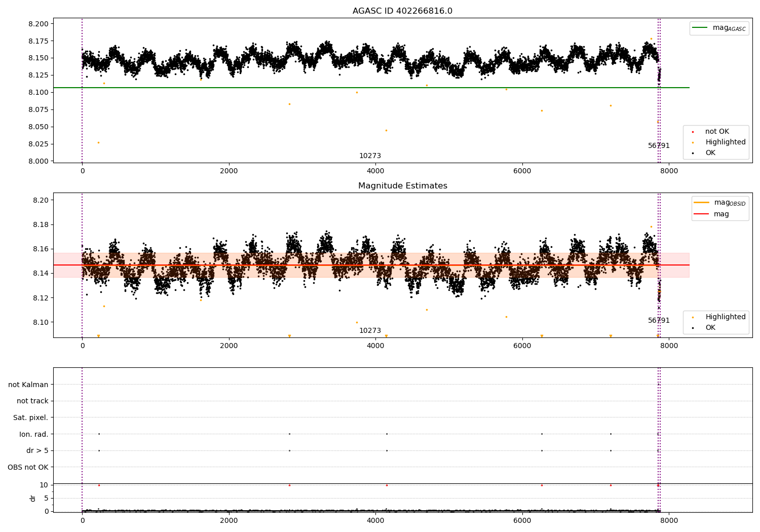Select "Highlighted" in top plot legend
The width and height of the screenshot is (760, 532).
click(x=726, y=142)
